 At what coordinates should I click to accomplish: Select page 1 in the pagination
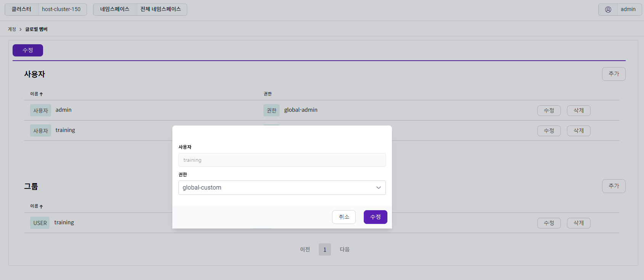325,249
